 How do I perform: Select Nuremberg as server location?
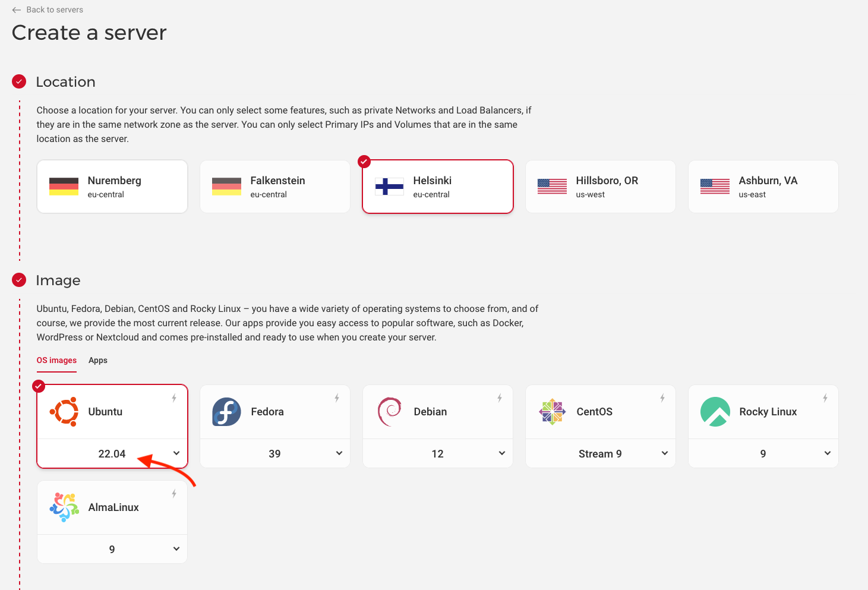pyautogui.click(x=112, y=187)
